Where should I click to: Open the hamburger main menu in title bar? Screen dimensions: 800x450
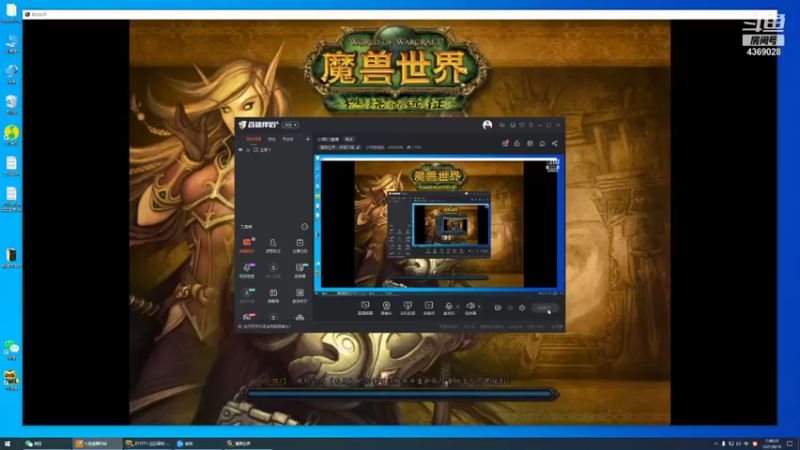pos(531,125)
